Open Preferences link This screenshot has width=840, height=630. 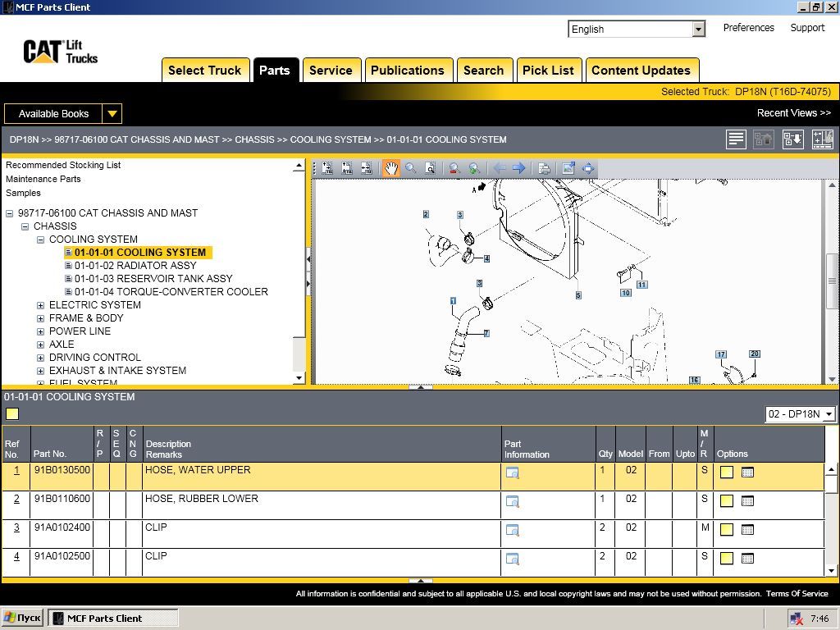[x=748, y=28]
